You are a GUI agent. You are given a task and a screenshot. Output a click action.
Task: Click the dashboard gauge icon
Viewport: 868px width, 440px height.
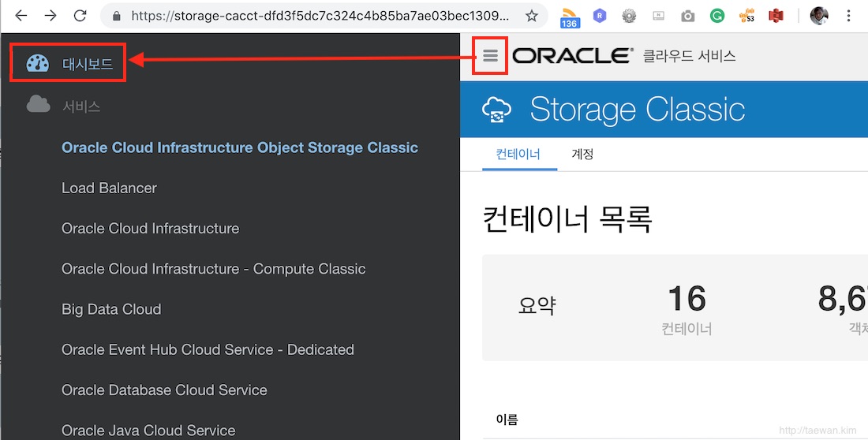(x=38, y=64)
